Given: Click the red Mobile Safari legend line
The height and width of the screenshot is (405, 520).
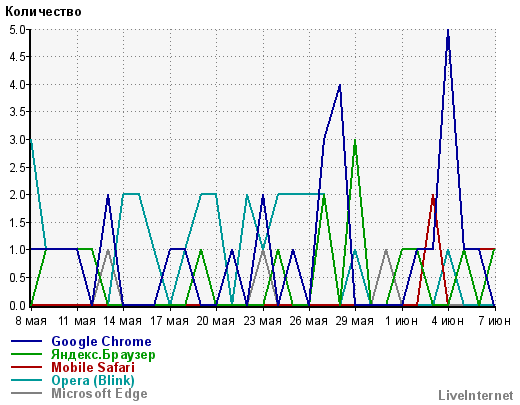Looking at the screenshot, I should coord(27,367).
